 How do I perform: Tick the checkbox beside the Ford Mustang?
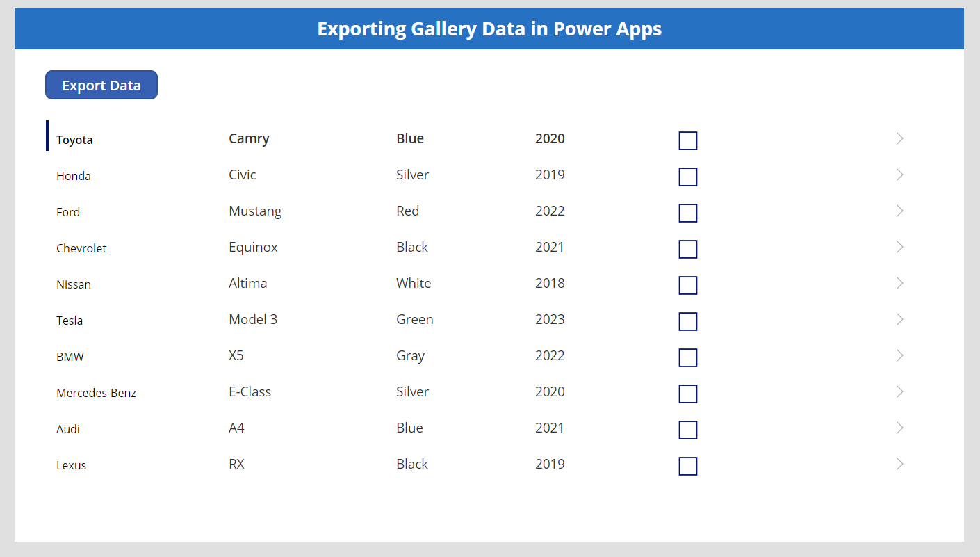click(687, 213)
